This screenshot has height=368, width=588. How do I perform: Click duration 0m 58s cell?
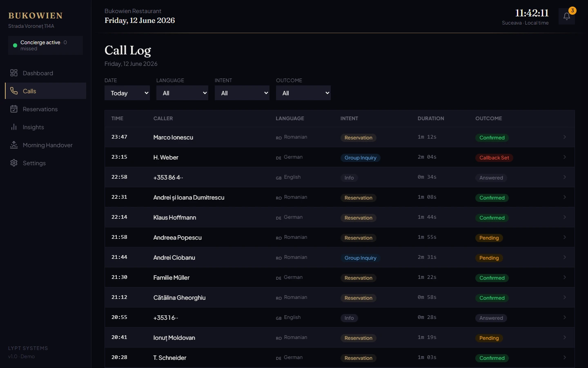[427, 297]
